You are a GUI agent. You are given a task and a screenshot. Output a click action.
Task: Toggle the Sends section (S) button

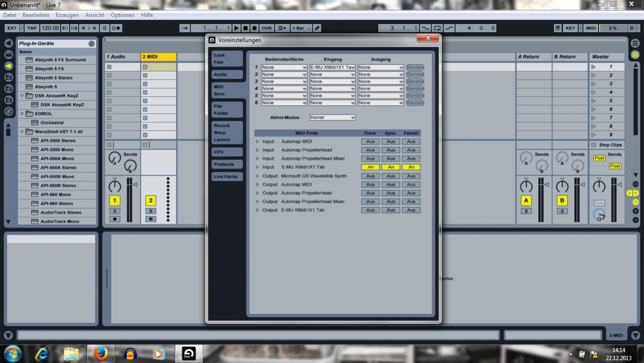(630, 193)
